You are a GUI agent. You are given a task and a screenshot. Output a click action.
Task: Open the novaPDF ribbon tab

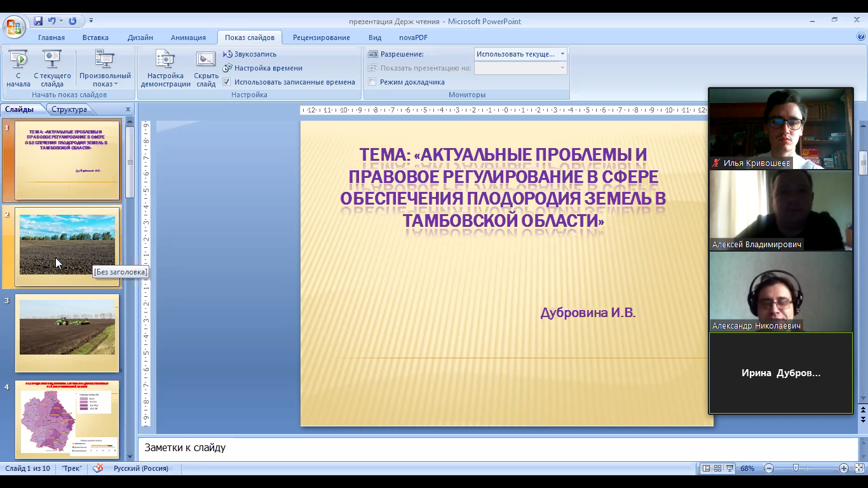[413, 37]
